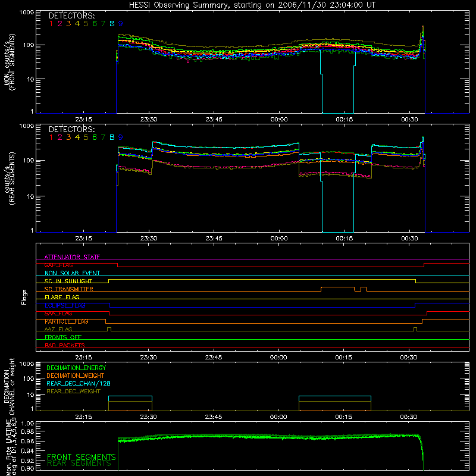476x476 pixels.
Task: Click the DECIMATION CHANNEL or weight axis title
Action: [x=10, y=386]
